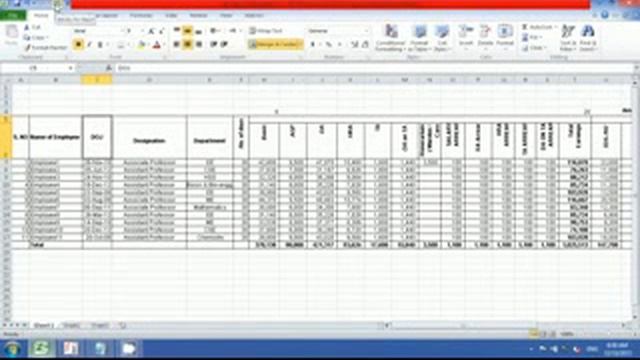The image size is (640, 360).
Task: Increase font size with Grow Font
Action: pyautogui.click(x=151, y=31)
